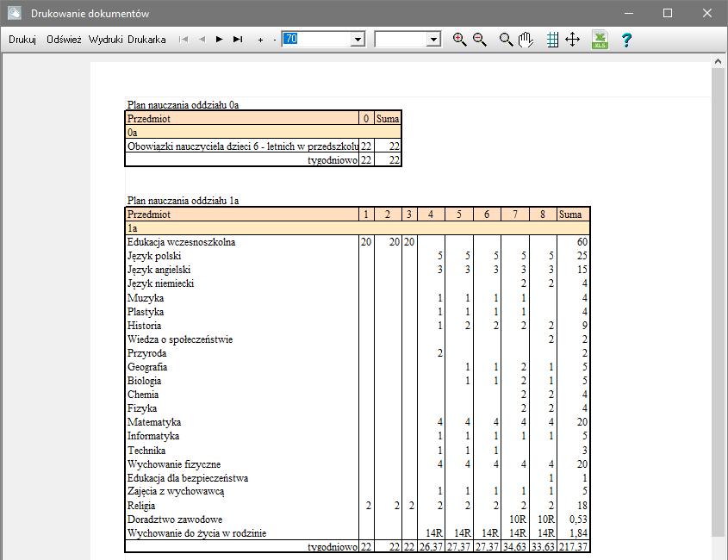Click the zoom in magnifier icon
728x560 pixels.
[x=459, y=40]
